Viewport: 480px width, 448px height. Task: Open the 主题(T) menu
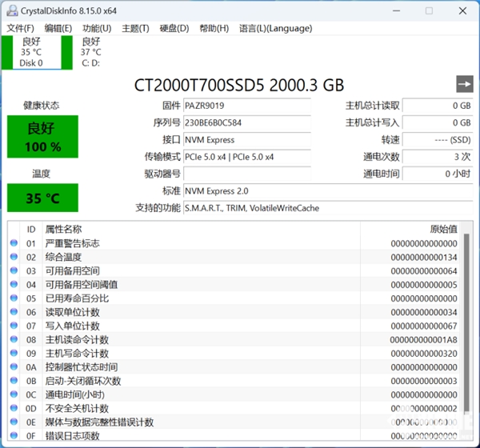coord(135,28)
